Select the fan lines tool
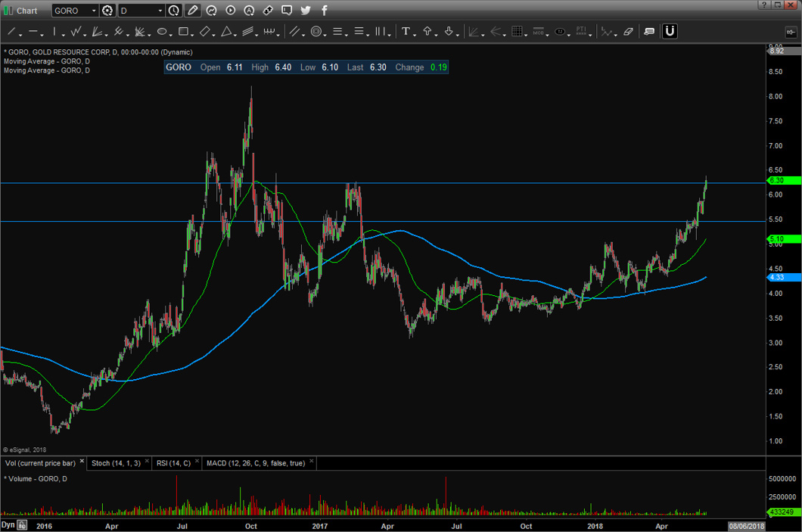Image resolution: width=802 pixels, height=532 pixels. 97,32
